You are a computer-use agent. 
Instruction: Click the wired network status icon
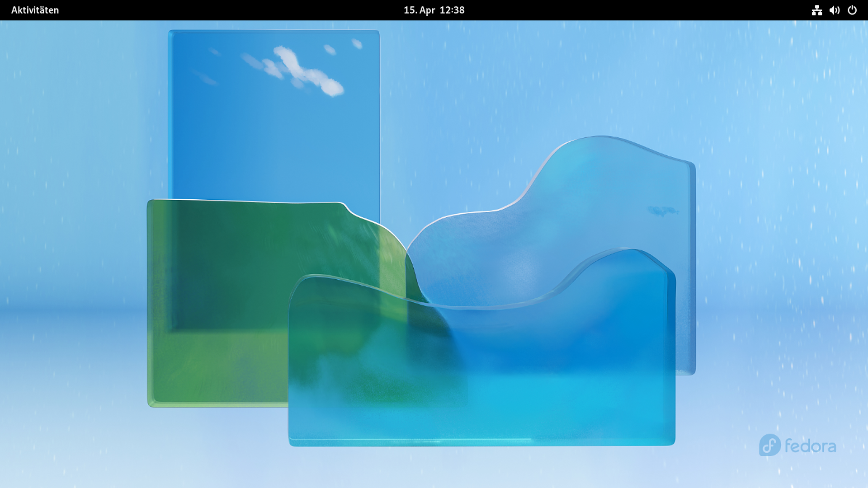pyautogui.click(x=816, y=10)
